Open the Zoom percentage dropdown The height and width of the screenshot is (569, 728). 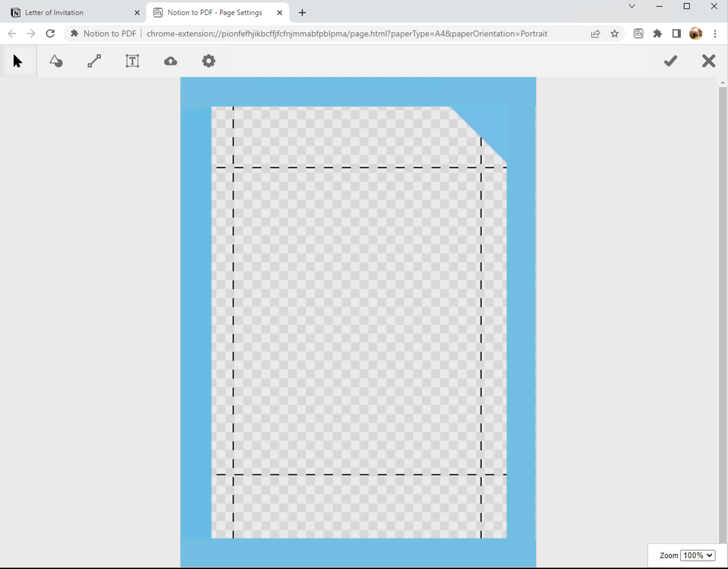[698, 555]
